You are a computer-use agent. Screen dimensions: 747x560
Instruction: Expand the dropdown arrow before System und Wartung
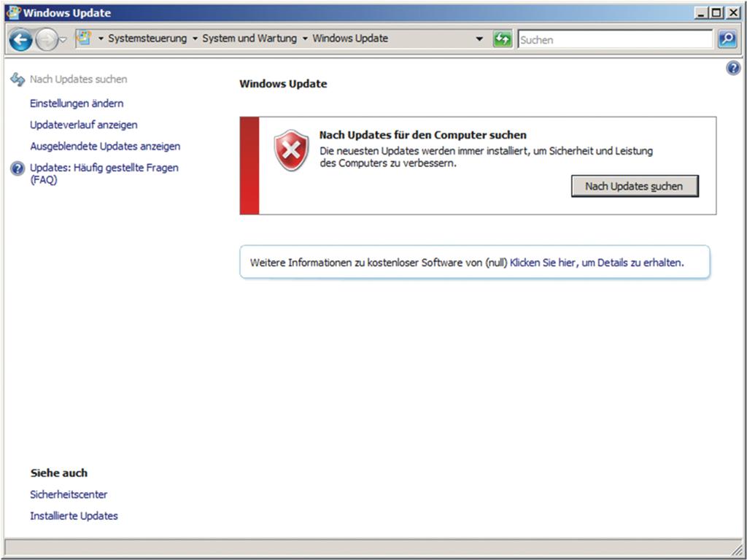pos(195,39)
